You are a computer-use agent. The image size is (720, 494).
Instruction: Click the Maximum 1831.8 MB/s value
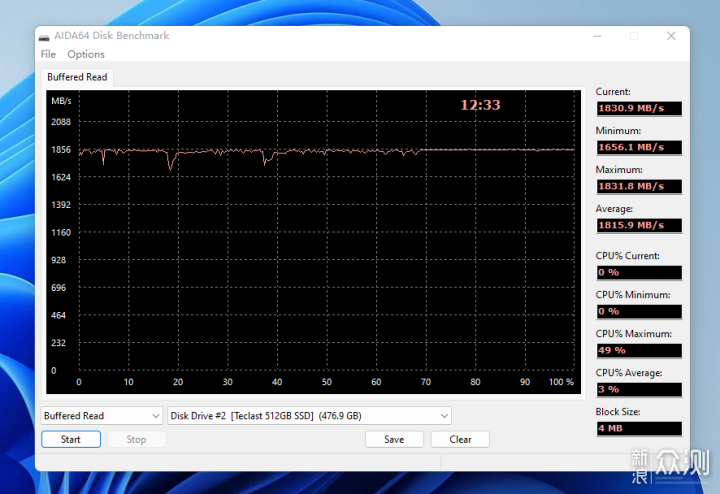[639, 186]
